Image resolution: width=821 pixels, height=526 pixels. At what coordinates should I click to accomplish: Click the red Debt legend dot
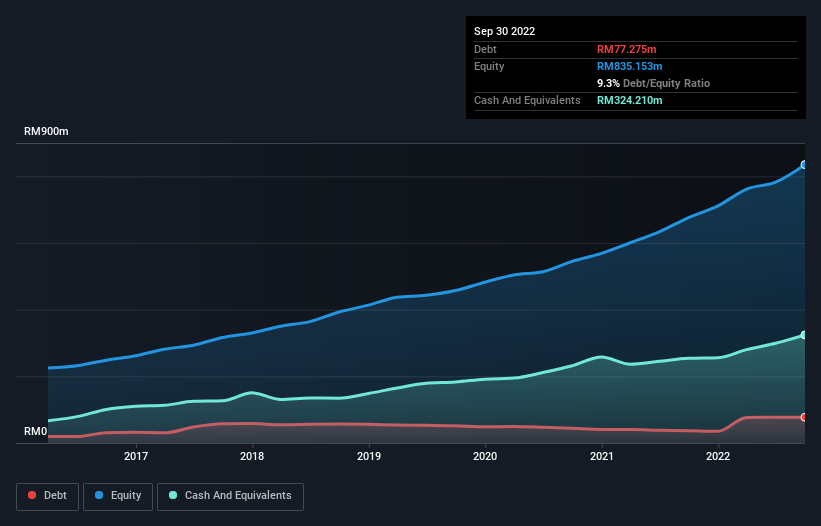pyautogui.click(x=32, y=495)
